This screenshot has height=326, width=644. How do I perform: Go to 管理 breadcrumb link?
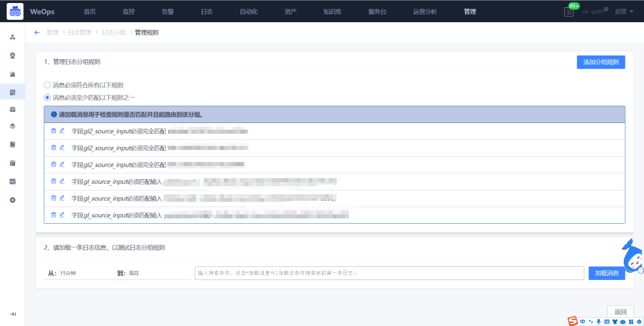[52, 32]
